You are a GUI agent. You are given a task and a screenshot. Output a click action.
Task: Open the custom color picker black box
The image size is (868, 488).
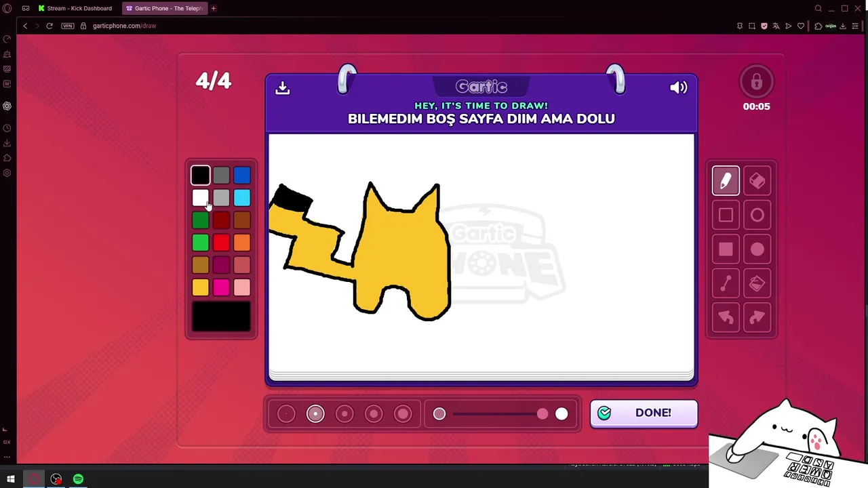point(221,317)
